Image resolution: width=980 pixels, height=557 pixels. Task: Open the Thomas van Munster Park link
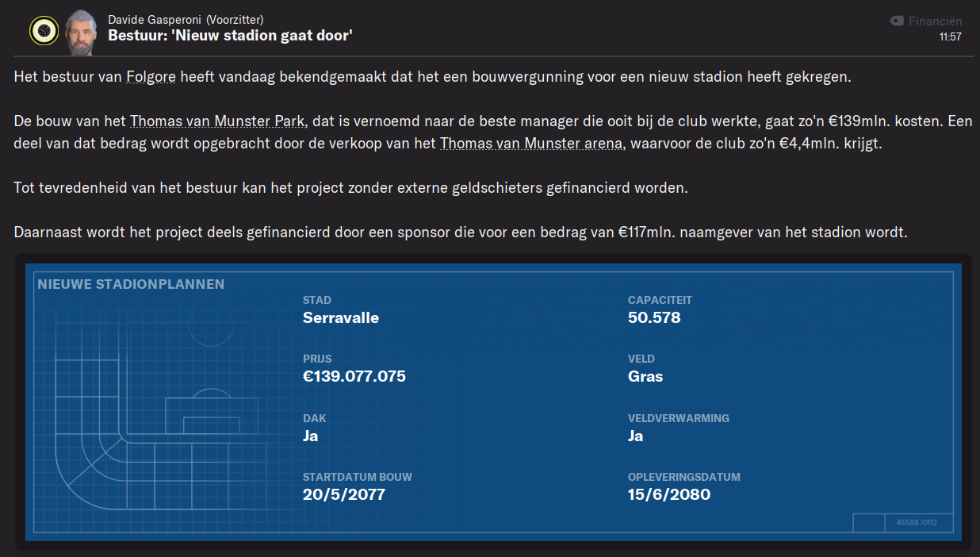[219, 122]
